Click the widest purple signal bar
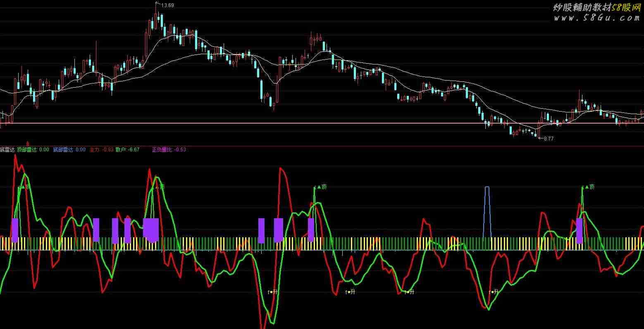644x329 pixels. [x=151, y=229]
